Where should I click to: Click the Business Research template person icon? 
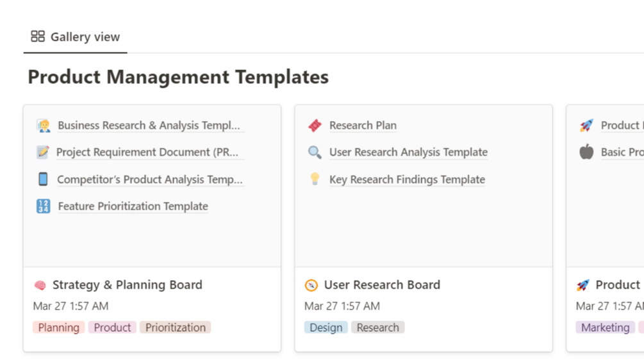tap(44, 126)
